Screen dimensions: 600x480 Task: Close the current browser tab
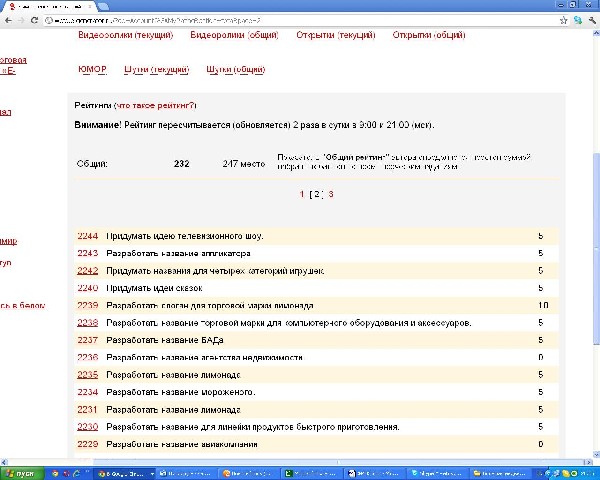click(x=90, y=7)
